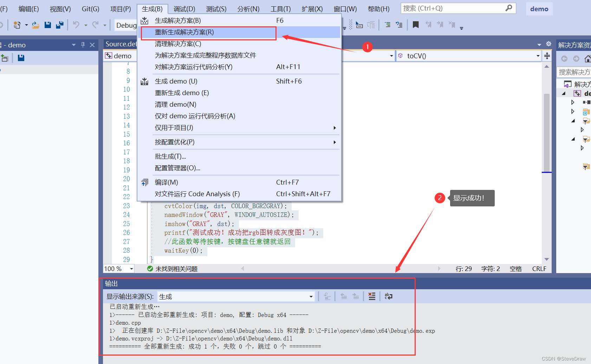Click the Back arrow in Solution Explorer
Image resolution: width=591 pixels, height=364 pixels.
[564, 59]
